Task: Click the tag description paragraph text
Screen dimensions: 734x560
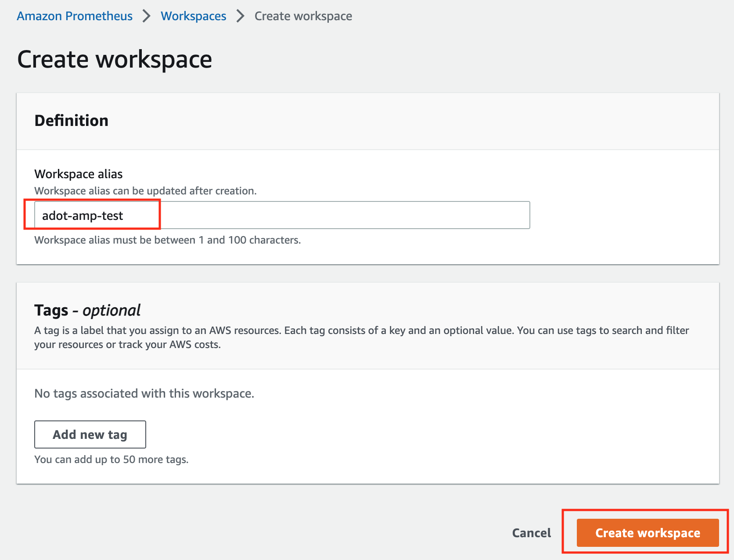Action: (361, 337)
